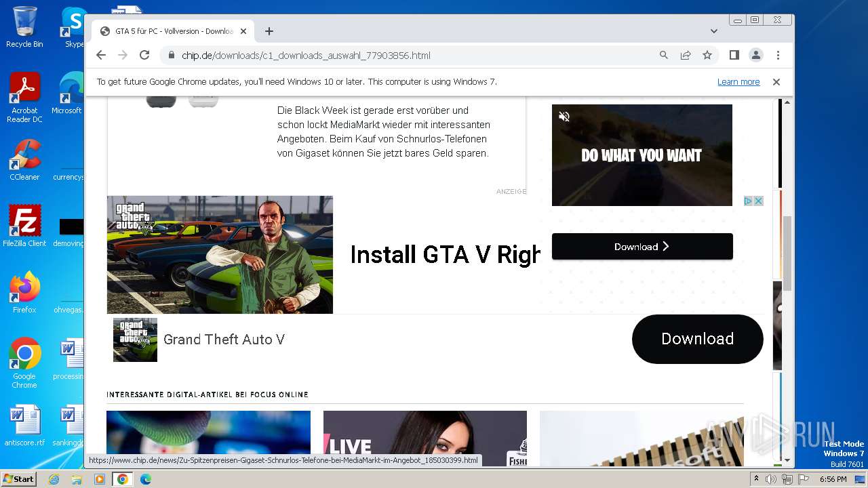Show hidden system tray icons
Screen dimensions: 868x488
(x=757, y=479)
